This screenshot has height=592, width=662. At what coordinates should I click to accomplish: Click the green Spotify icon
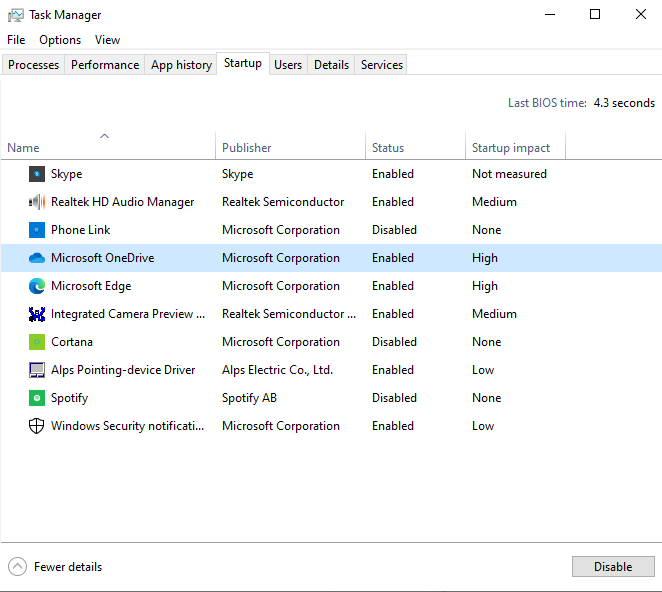(37, 398)
